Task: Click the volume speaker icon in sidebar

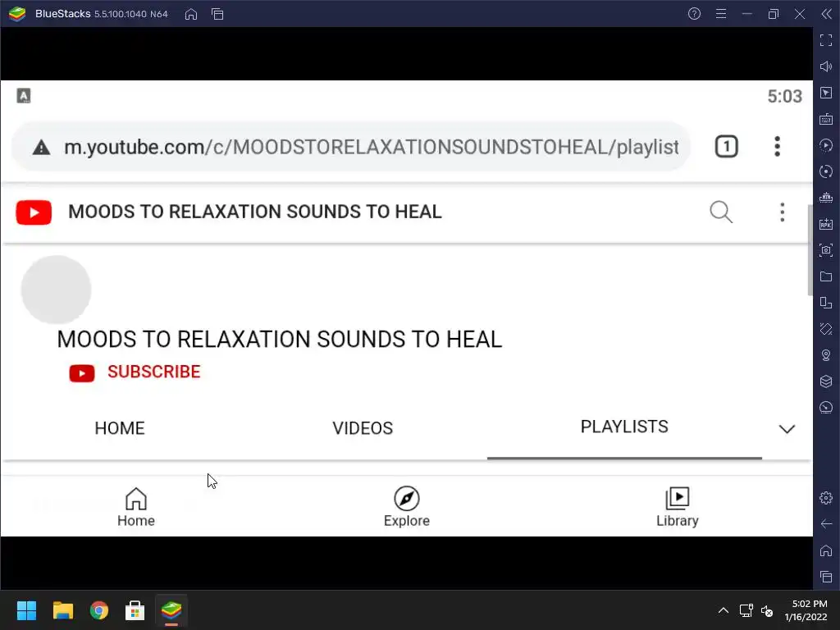Action: (826, 66)
